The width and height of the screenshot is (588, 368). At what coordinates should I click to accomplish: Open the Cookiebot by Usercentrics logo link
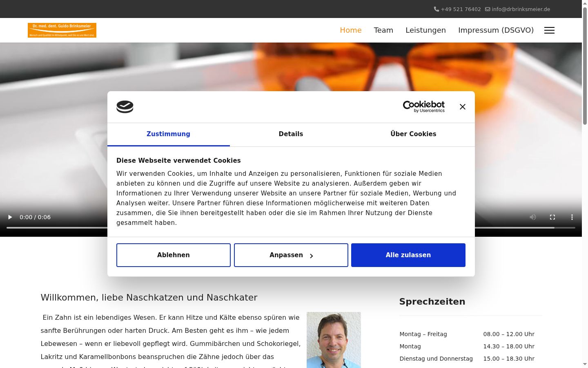pos(424,107)
